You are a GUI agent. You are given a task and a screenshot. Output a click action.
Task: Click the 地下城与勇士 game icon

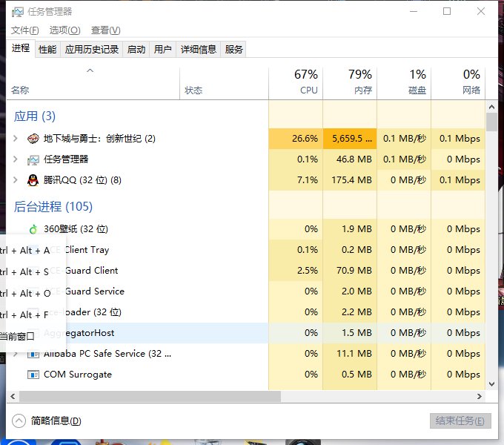[33, 139]
